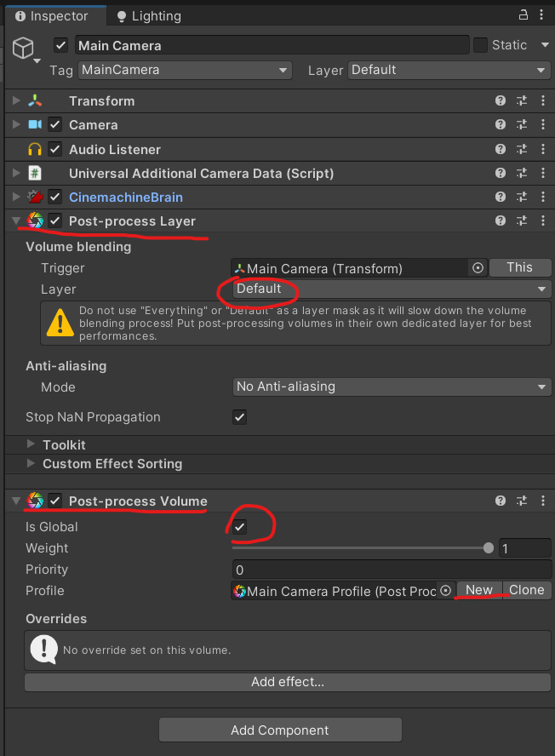Click the Inspector lock icon
This screenshot has height=756, width=555.
[x=522, y=15]
